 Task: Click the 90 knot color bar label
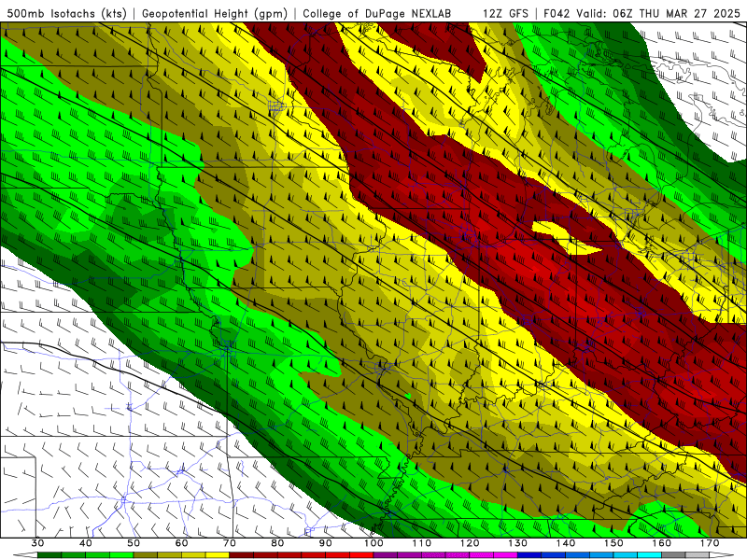(326, 543)
